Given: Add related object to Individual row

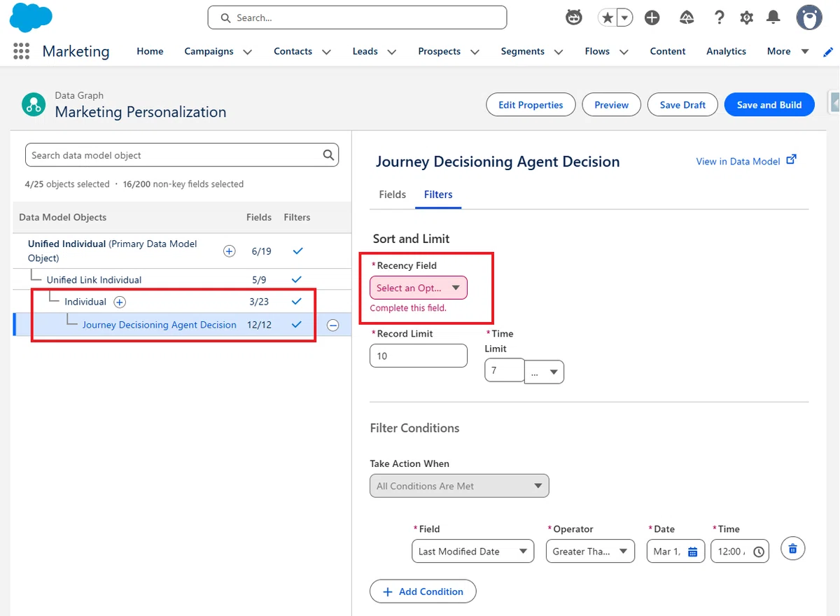Looking at the screenshot, I should [120, 302].
